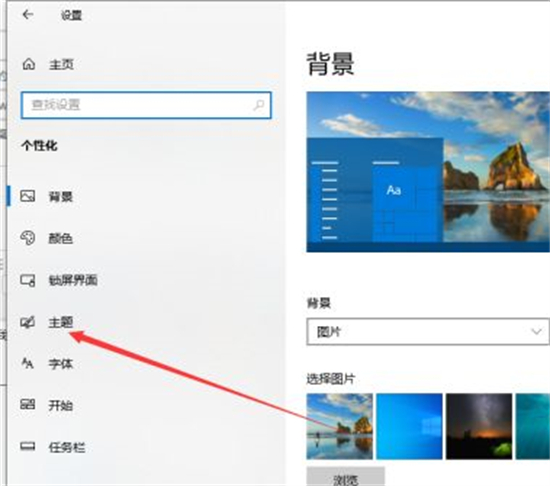Click the large 背景 page title

pos(330,64)
